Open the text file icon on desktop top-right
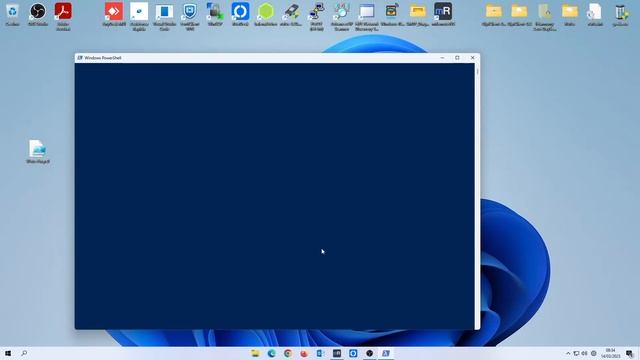640x360 pixels. (595, 14)
